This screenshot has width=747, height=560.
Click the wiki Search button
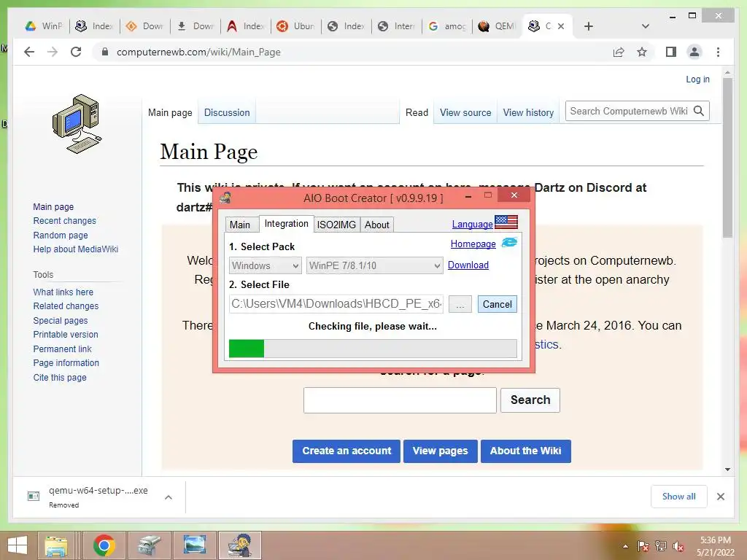[530, 400]
